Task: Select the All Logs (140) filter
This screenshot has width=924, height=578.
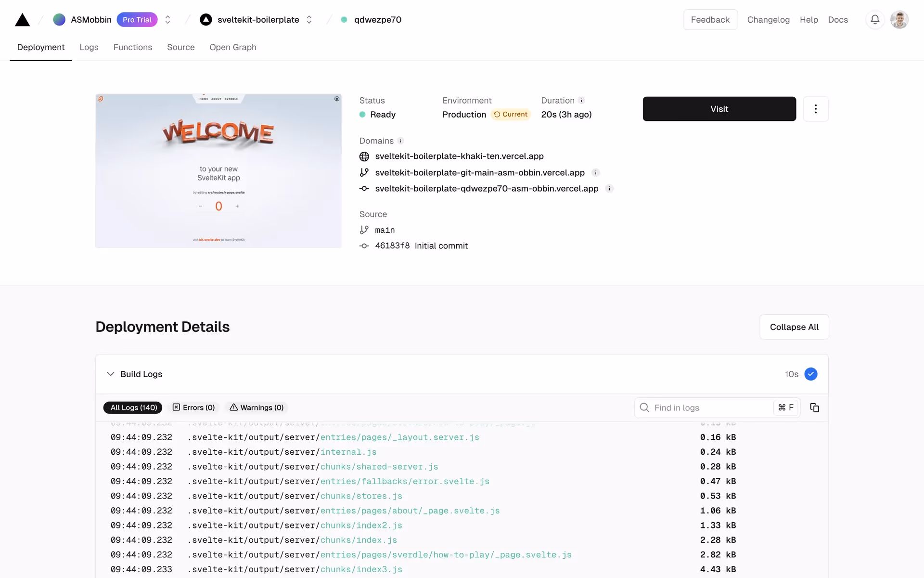Action: coord(133,407)
